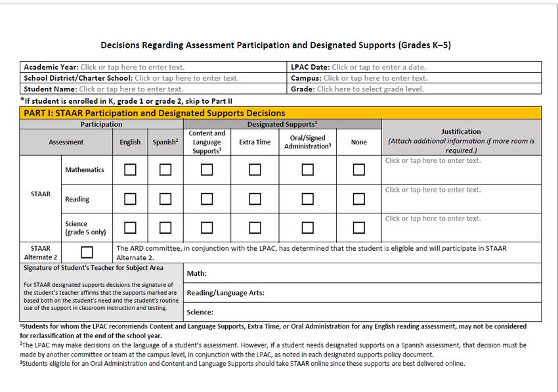This screenshot has width=558, height=392.
Task: Click the 'English' column header
Action: click(130, 142)
